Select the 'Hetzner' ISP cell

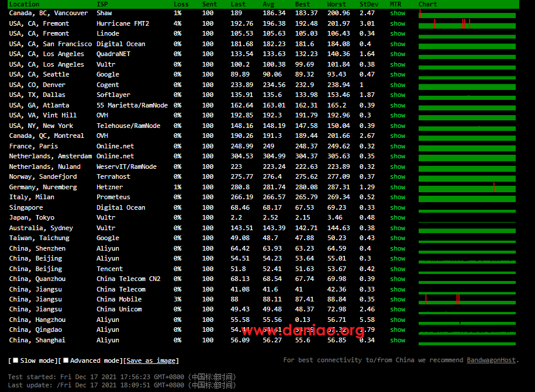point(109,187)
